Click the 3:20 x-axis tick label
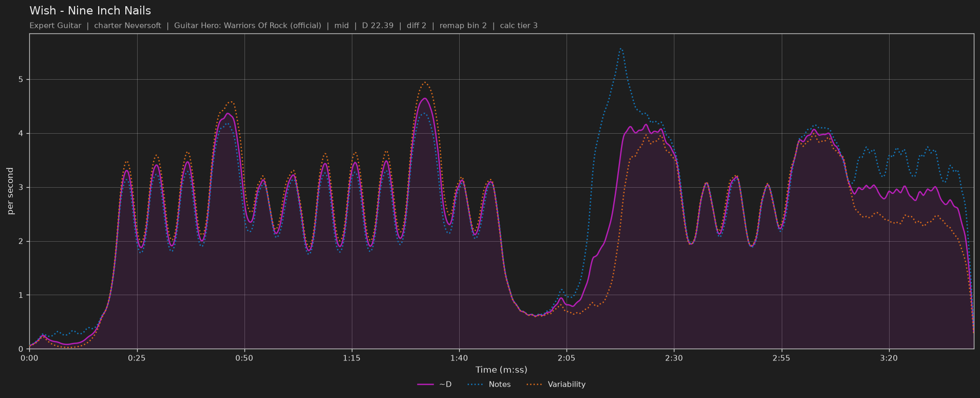 pyautogui.click(x=889, y=358)
